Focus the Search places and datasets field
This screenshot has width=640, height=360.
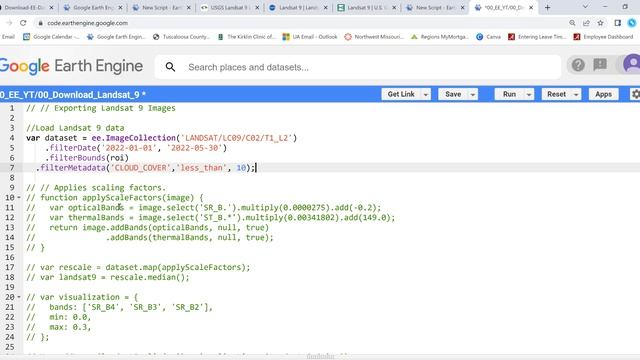tap(358, 67)
